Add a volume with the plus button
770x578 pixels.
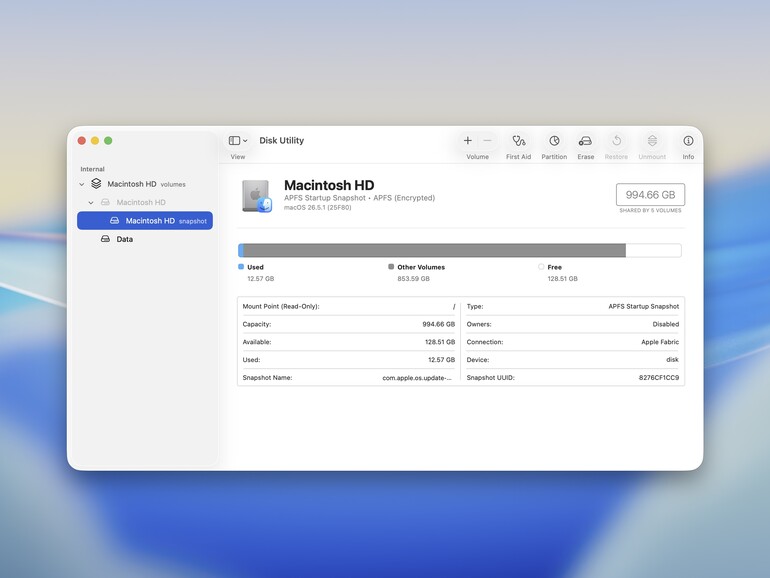tap(468, 141)
